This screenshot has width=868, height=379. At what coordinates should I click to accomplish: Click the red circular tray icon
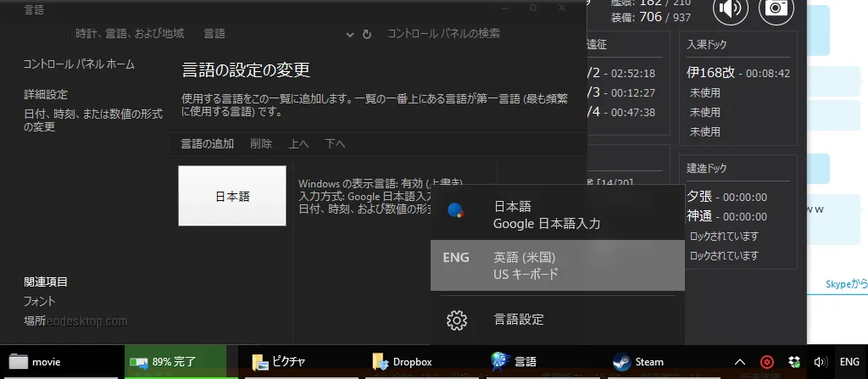tap(765, 361)
